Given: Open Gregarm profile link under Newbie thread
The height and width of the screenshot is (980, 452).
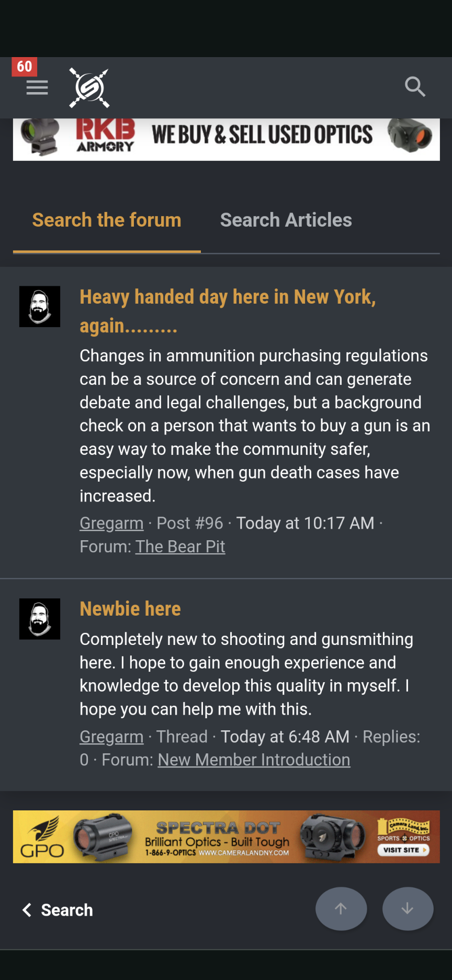Looking at the screenshot, I should (x=111, y=737).
